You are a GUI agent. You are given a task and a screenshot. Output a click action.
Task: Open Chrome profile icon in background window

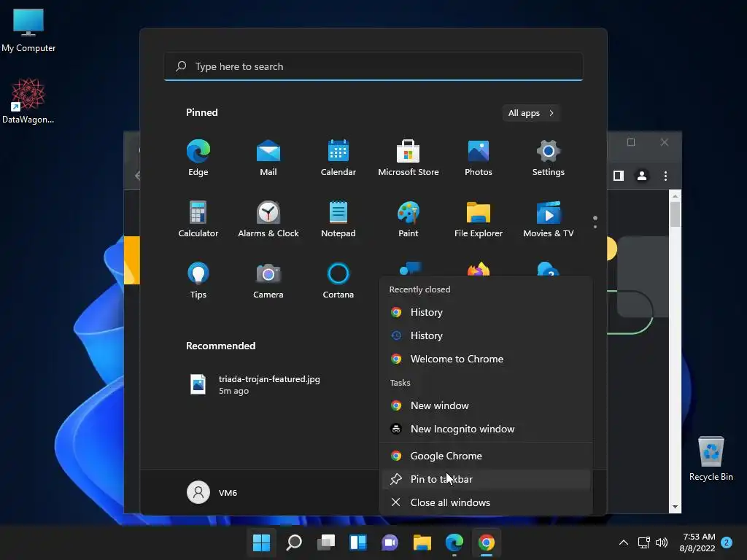(x=642, y=176)
